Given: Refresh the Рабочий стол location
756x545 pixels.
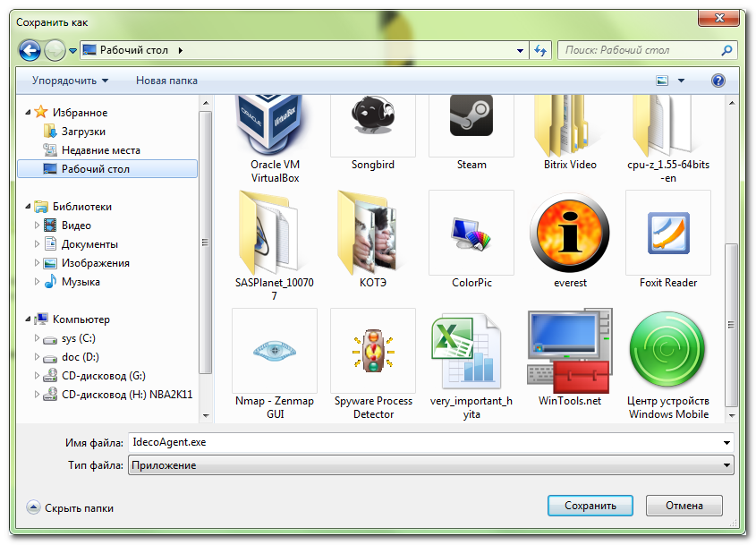Looking at the screenshot, I should coord(540,51).
